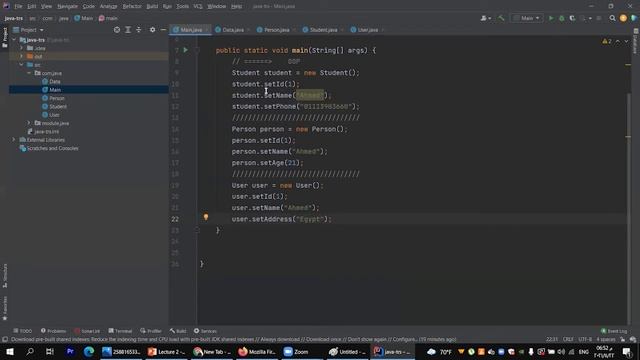Click the orange IDE update avatar icon
640x360 pixels.
point(623,18)
